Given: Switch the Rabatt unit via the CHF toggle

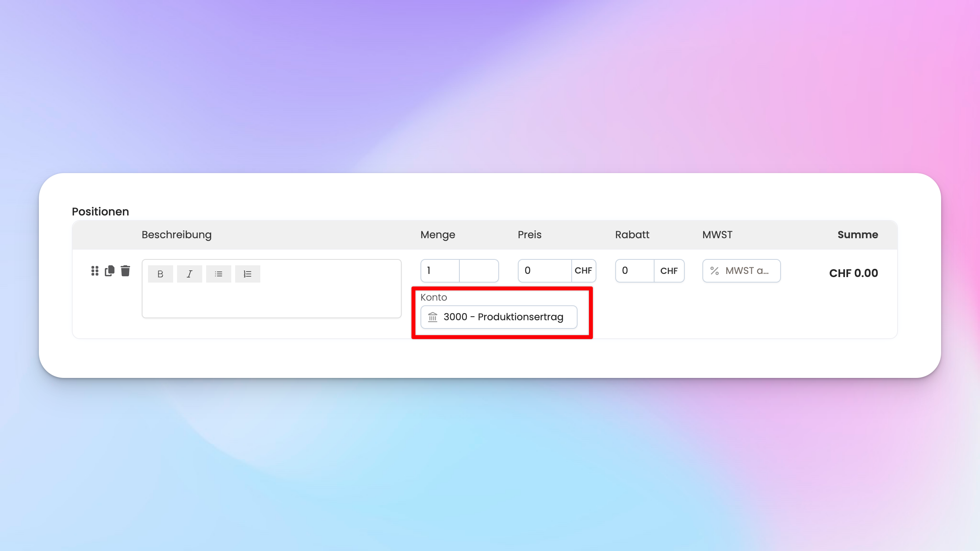Looking at the screenshot, I should (x=669, y=271).
